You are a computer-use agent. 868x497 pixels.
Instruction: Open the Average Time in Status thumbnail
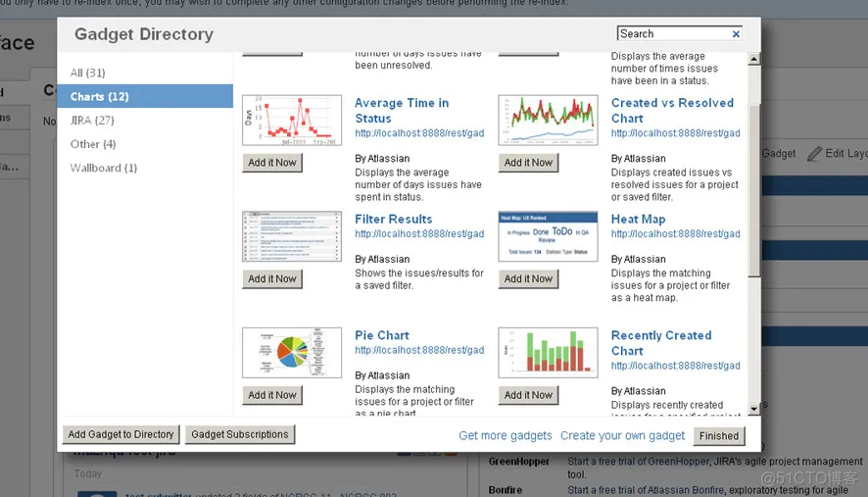292,121
